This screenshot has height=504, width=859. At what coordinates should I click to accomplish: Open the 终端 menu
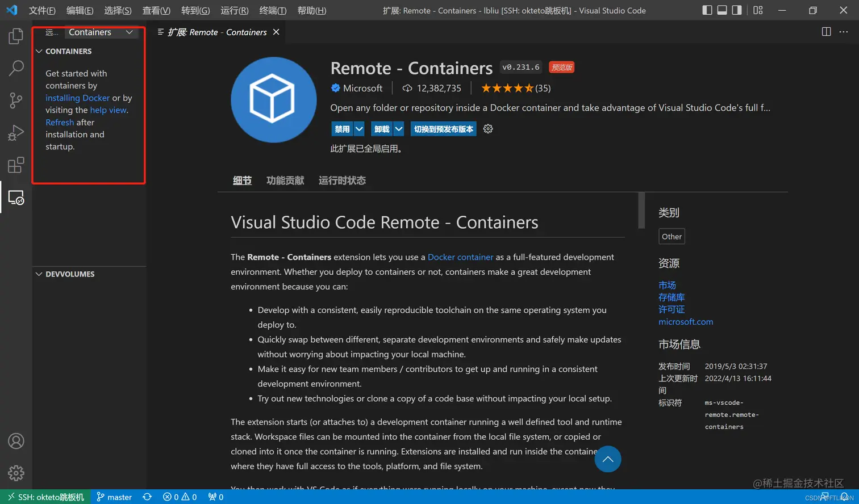(273, 10)
